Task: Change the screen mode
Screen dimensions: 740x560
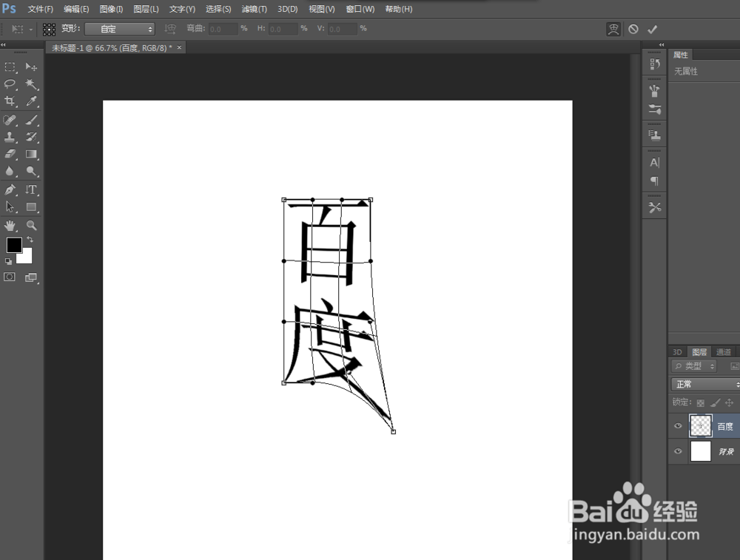Action: pyautogui.click(x=31, y=277)
